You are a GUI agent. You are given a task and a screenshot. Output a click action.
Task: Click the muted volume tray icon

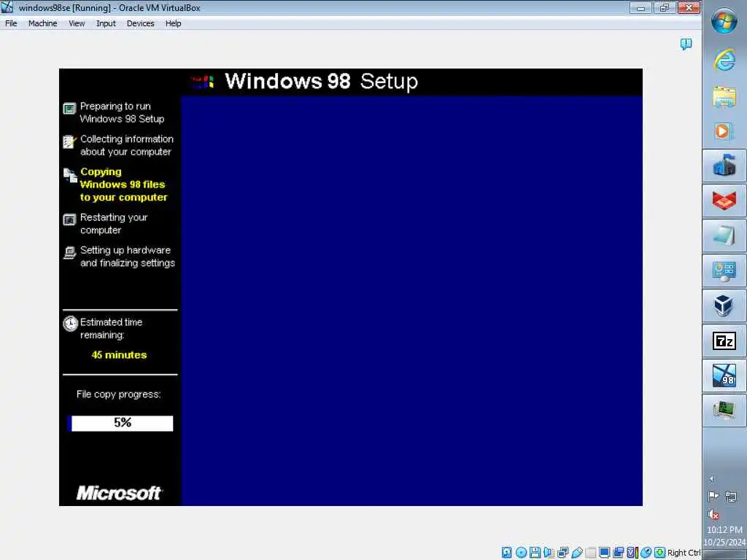pos(713,514)
